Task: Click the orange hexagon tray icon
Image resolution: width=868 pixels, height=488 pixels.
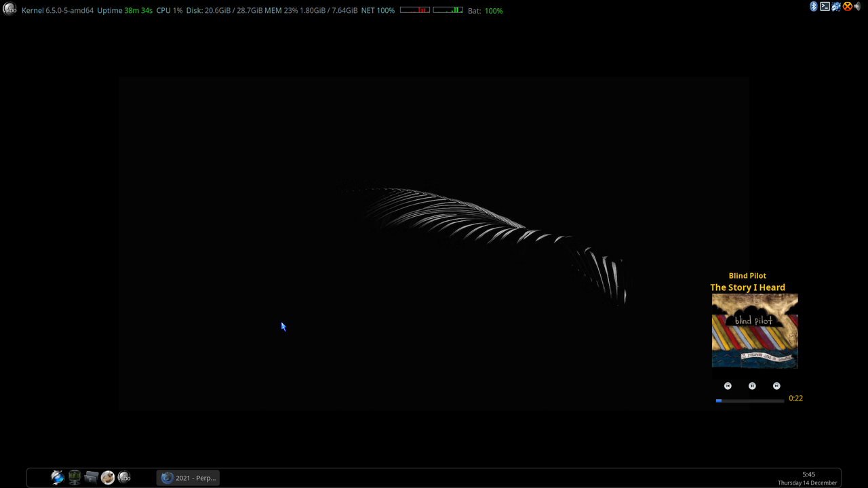Action: (847, 6)
